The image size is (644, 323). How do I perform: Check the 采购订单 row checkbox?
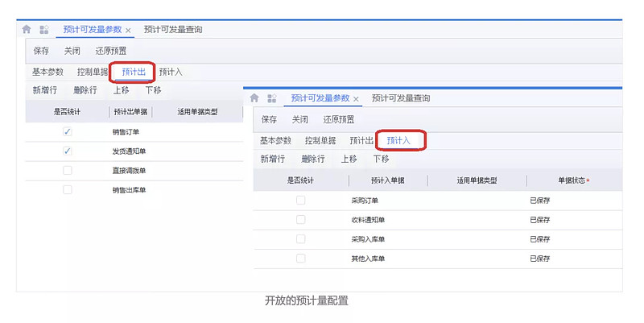pyautogui.click(x=300, y=200)
